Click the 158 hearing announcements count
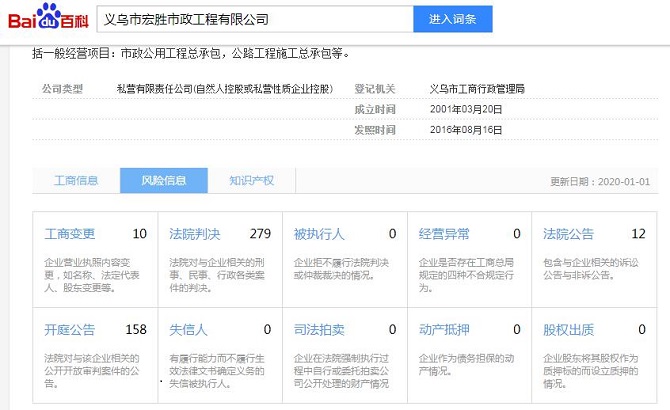This screenshot has height=410, width=670. (136, 329)
